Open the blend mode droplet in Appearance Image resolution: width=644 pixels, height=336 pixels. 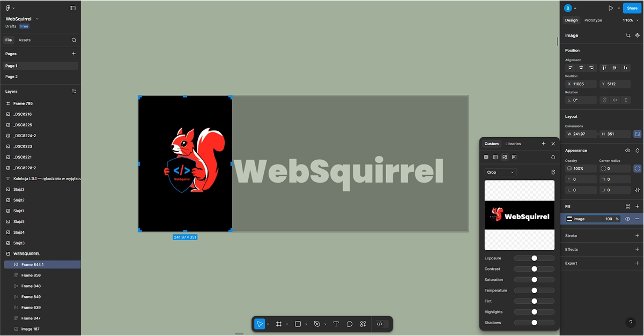pos(638,151)
